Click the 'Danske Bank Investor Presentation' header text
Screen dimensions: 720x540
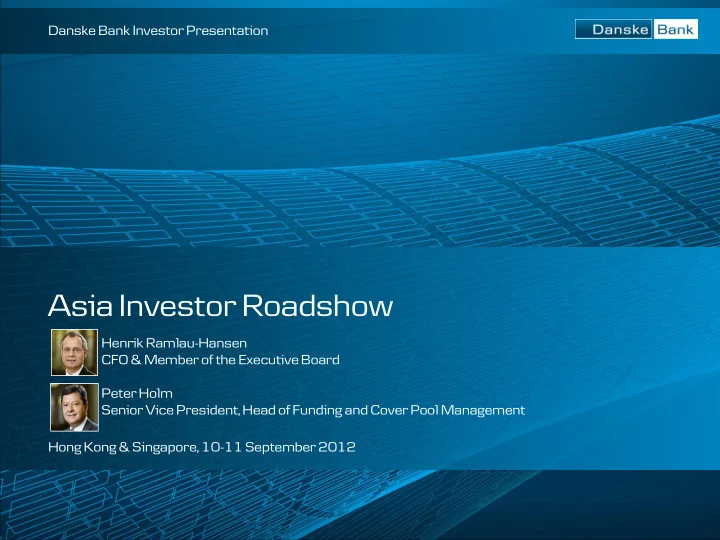[x=158, y=31]
